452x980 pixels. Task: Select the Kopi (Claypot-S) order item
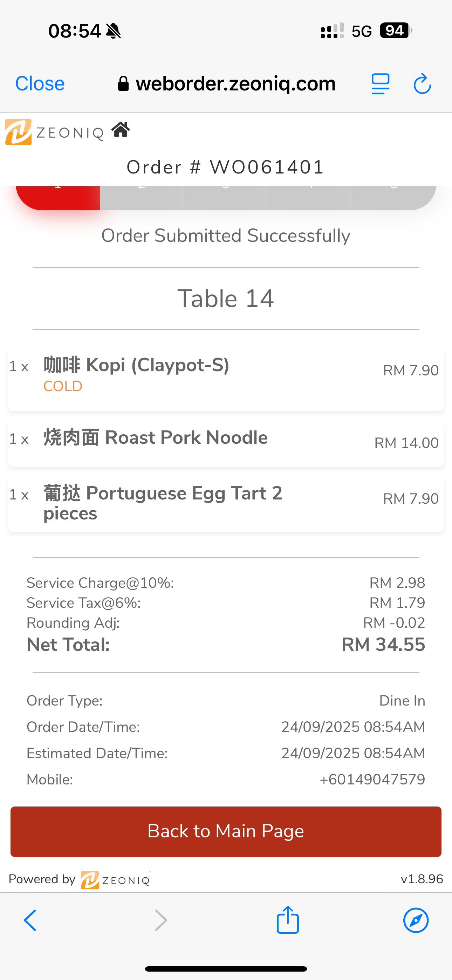[x=226, y=379]
